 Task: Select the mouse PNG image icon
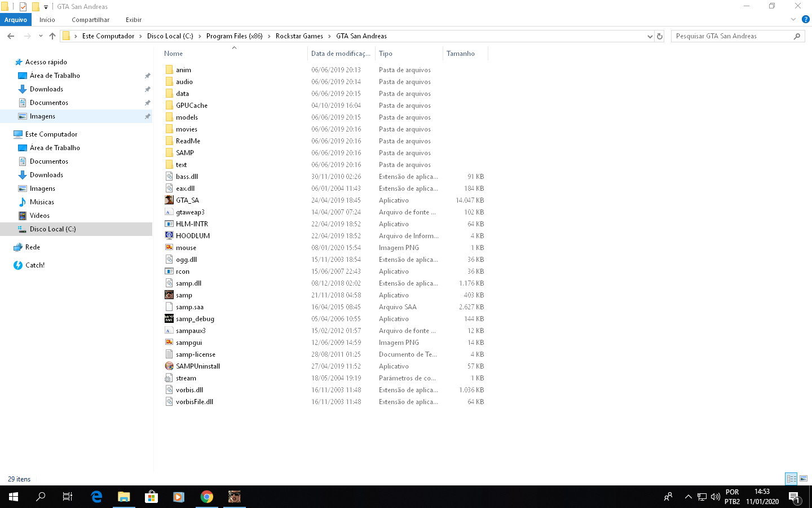[x=169, y=248]
